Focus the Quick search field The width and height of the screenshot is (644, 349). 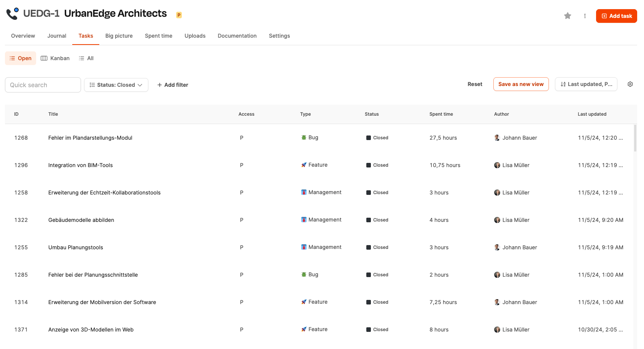(43, 85)
